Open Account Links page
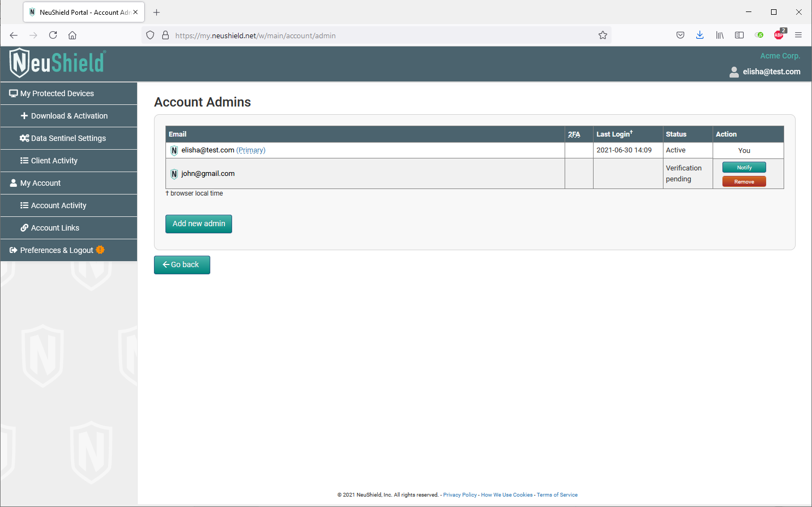Screen dimensions: 812x507 point(69,228)
